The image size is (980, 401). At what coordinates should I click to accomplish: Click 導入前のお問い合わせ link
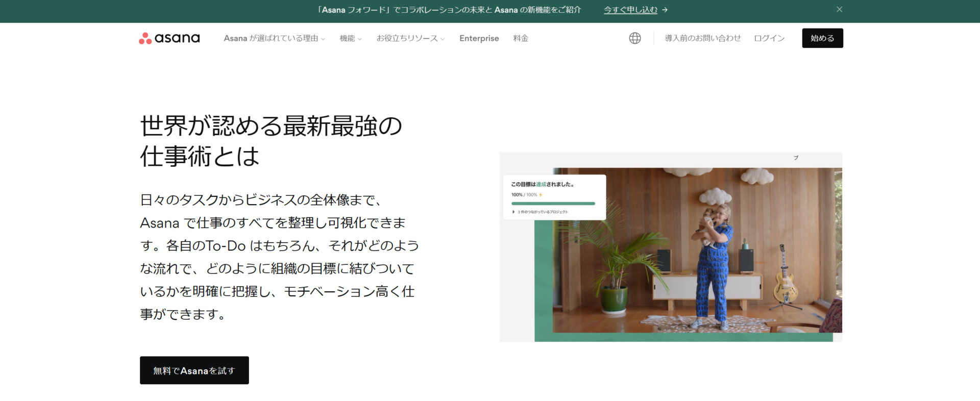(702, 38)
